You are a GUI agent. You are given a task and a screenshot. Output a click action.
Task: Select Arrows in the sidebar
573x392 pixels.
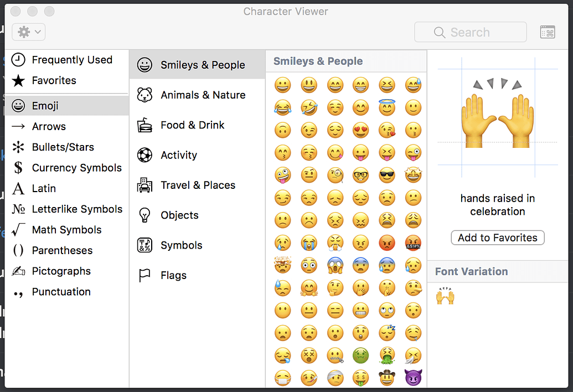(x=49, y=127)
